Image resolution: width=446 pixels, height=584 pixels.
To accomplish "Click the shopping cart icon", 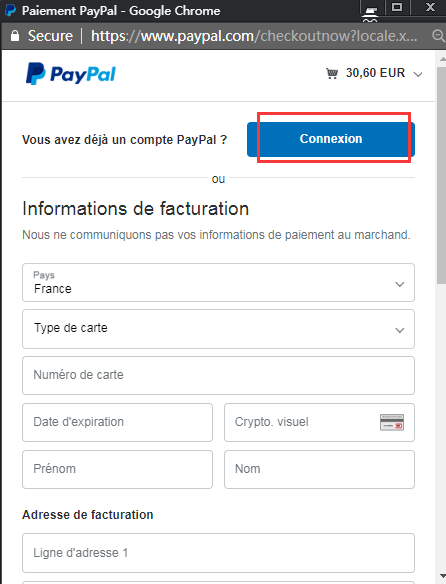I will 332,73.
